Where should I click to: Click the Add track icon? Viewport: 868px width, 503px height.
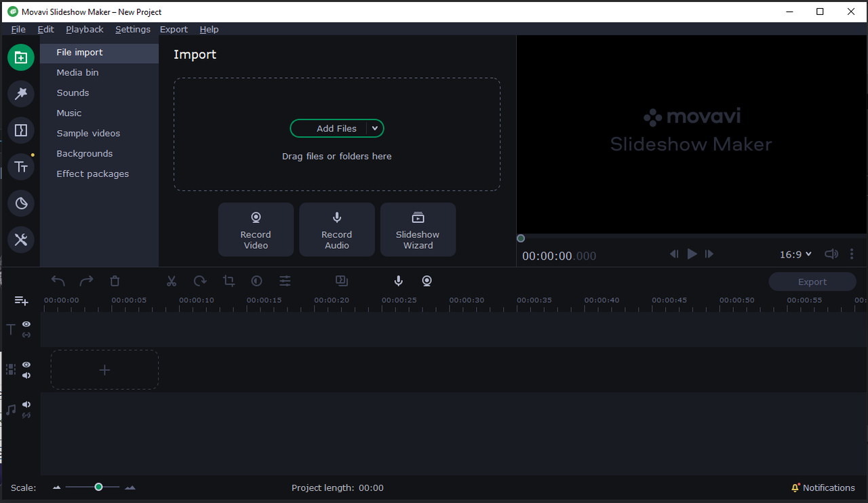[x=22, y=300]
